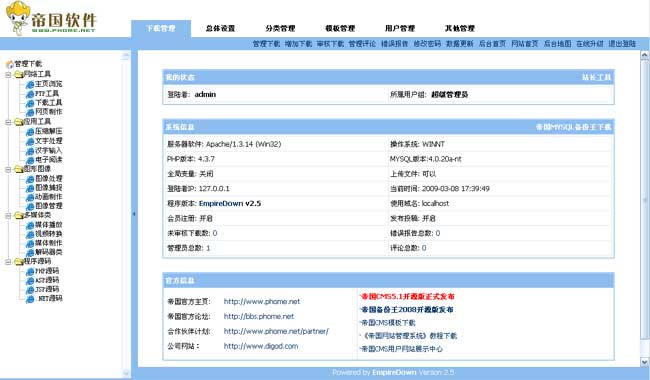The width and height of the screenshot is (650, 380).
Task: Open the 其他管理 tab
Action: point(459,29)
